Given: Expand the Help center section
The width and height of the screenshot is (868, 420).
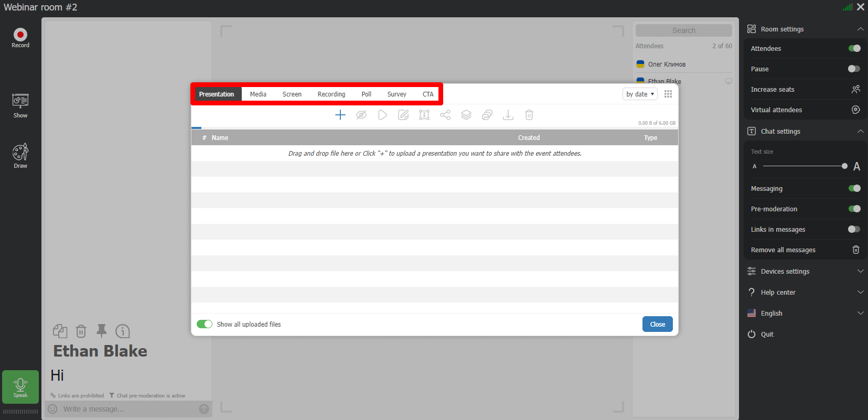Looking at the screenshot, I should click(805, 292).
